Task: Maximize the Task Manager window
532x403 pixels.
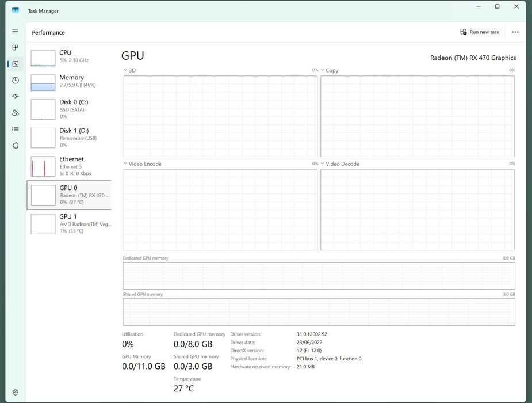Action: (x=497, y=6)
